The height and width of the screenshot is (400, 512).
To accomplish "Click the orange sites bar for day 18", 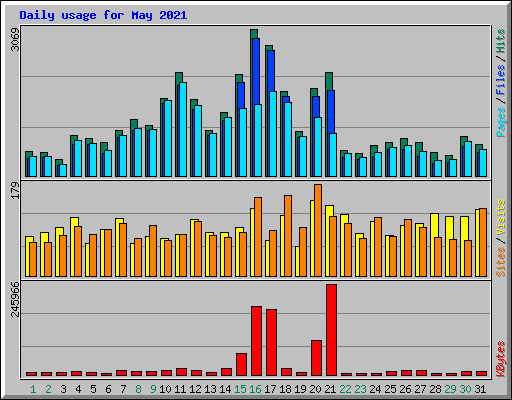I will (x=288, y=236).
